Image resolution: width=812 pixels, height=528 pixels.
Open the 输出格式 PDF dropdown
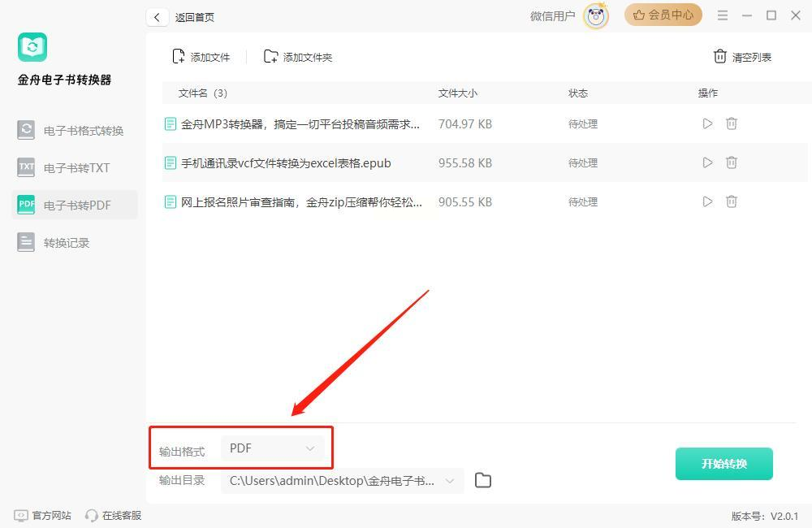pos(272,448)
